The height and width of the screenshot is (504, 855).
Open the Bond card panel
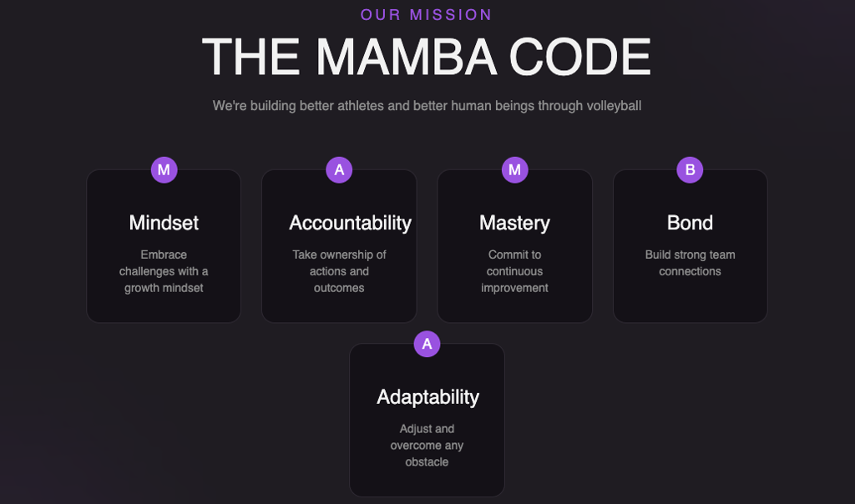[690, 302]
